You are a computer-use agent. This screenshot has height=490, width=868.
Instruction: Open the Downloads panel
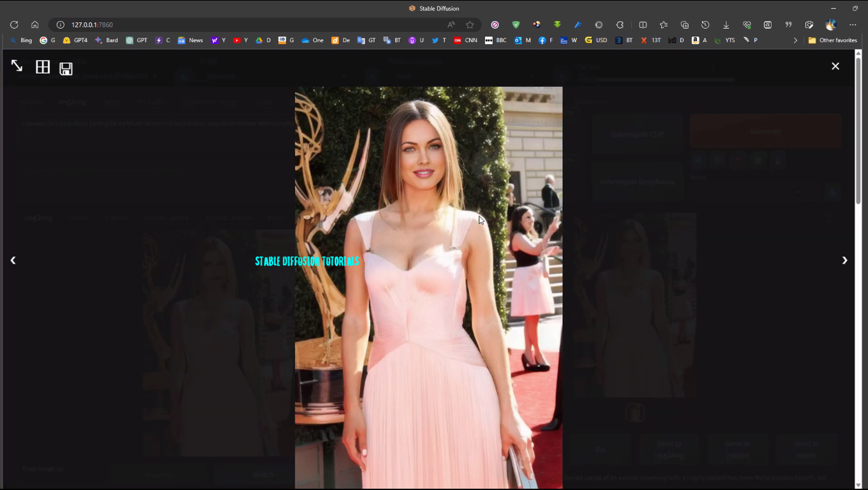(x=726, y=25)
